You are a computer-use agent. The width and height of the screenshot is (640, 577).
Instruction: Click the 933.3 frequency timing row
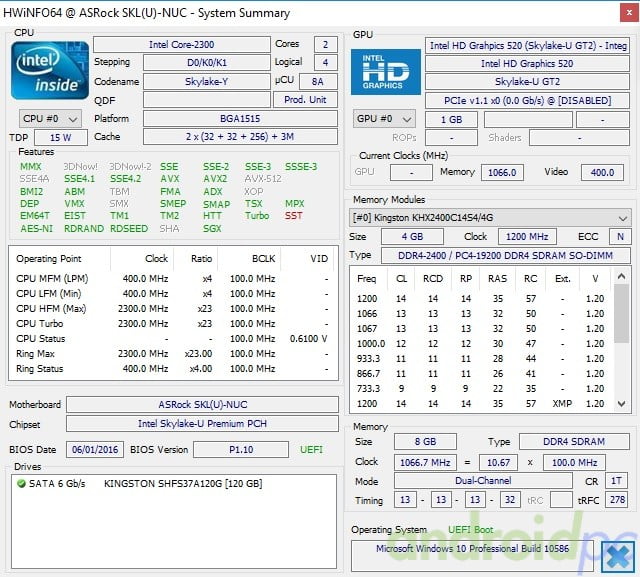tap(482, 359)
